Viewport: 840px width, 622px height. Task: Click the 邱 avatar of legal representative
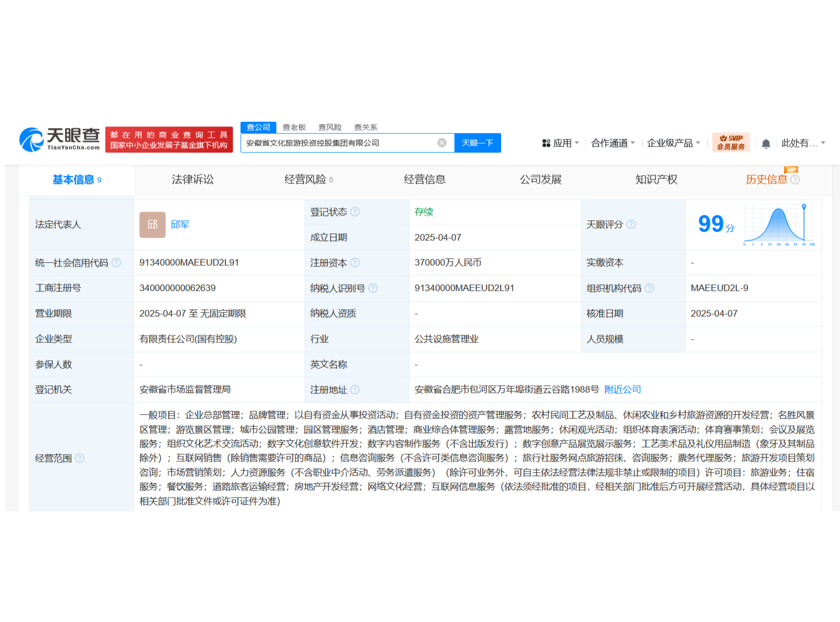pos(153,224)
